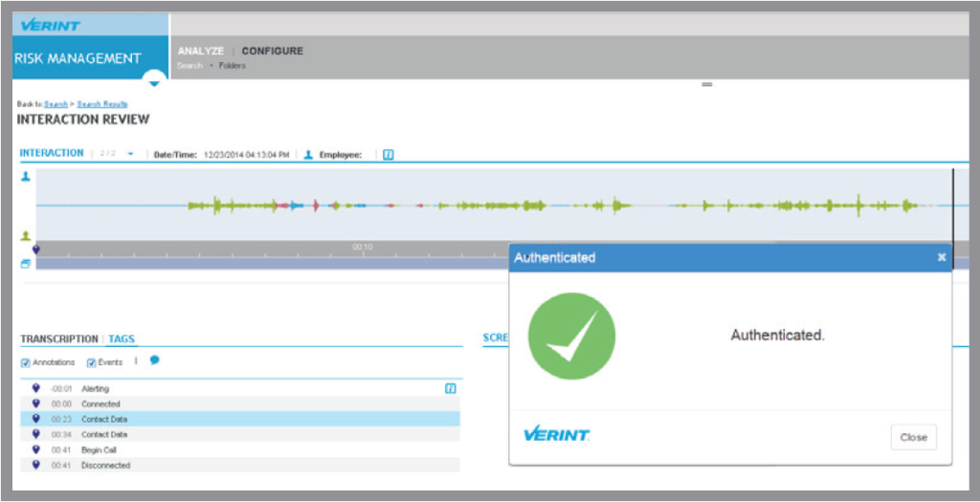Open the interaction number dropdown arrow
Viewport: 980px width, 502px height.
pyautogui.click(x=130, y=154)
